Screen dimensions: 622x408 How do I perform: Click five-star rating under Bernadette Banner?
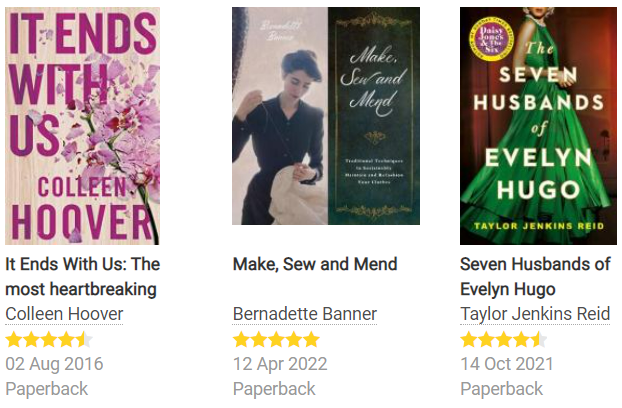pos(276,340)
